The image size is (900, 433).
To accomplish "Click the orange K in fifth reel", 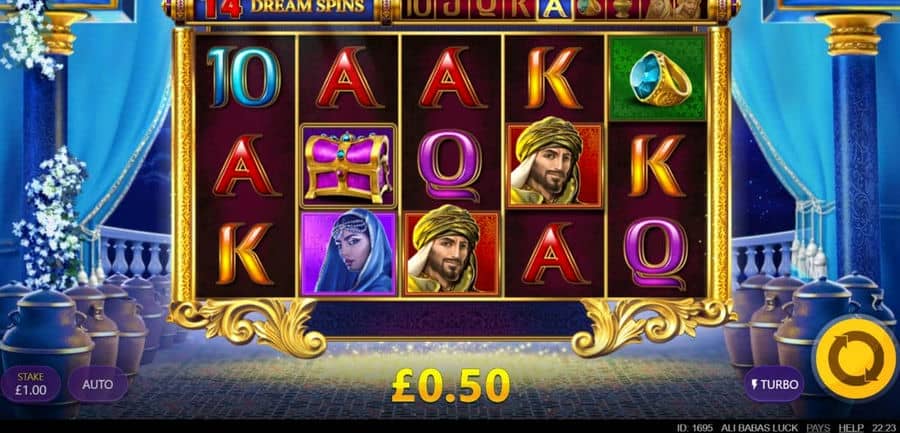I will coord(657,165).
